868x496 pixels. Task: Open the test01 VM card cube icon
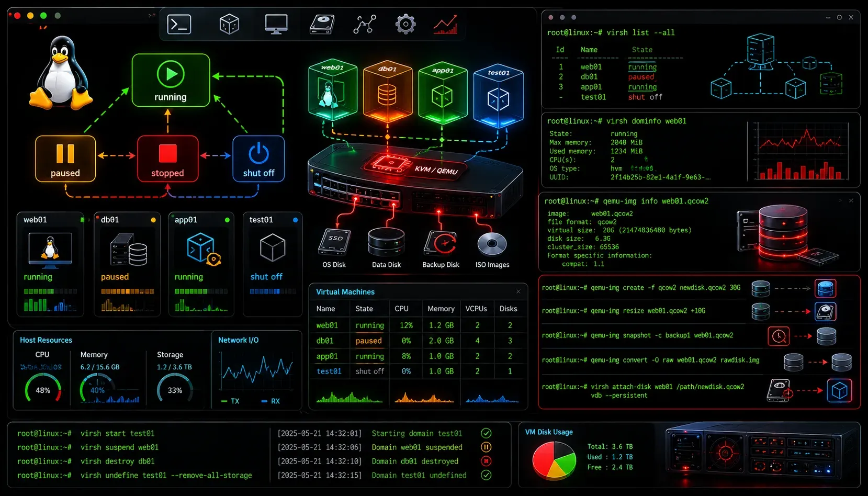click(273, 247)
